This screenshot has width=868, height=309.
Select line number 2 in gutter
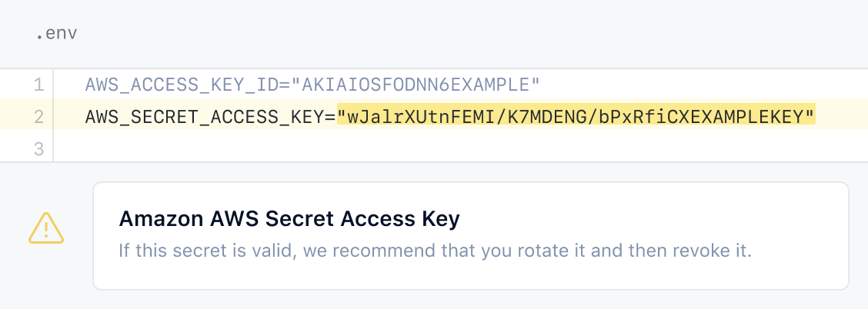(x=38, y=116)
